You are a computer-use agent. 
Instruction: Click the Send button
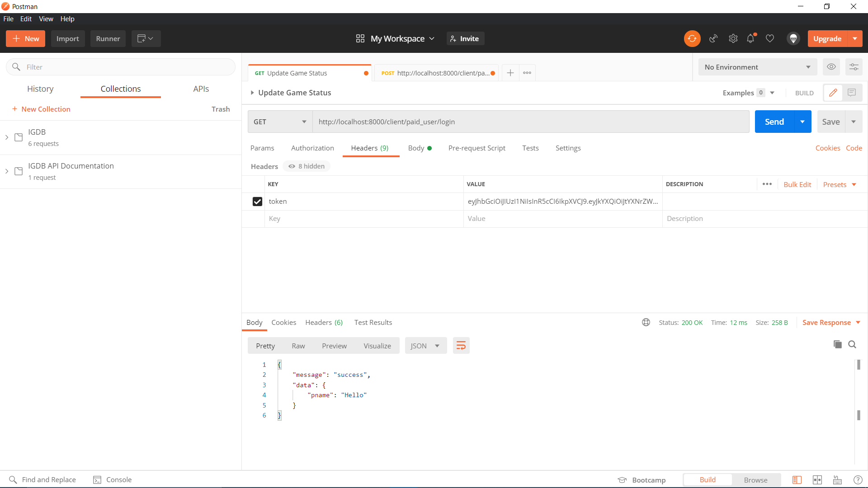pyautogui.click(x=774, y=122)
